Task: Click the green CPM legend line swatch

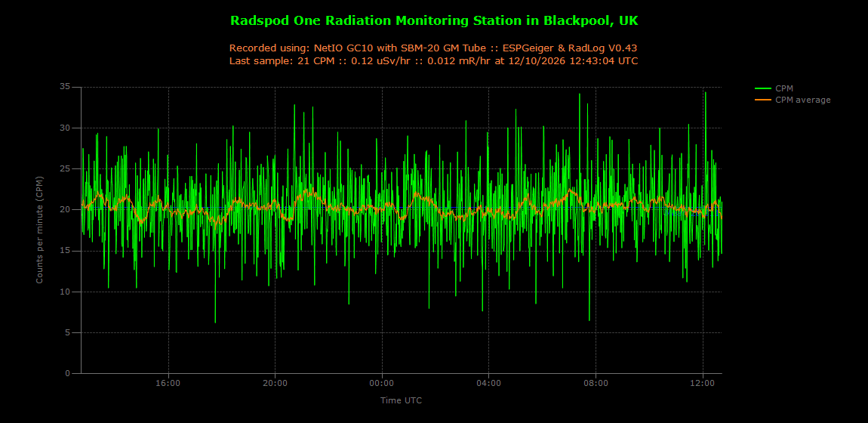Action: [762, 88]
